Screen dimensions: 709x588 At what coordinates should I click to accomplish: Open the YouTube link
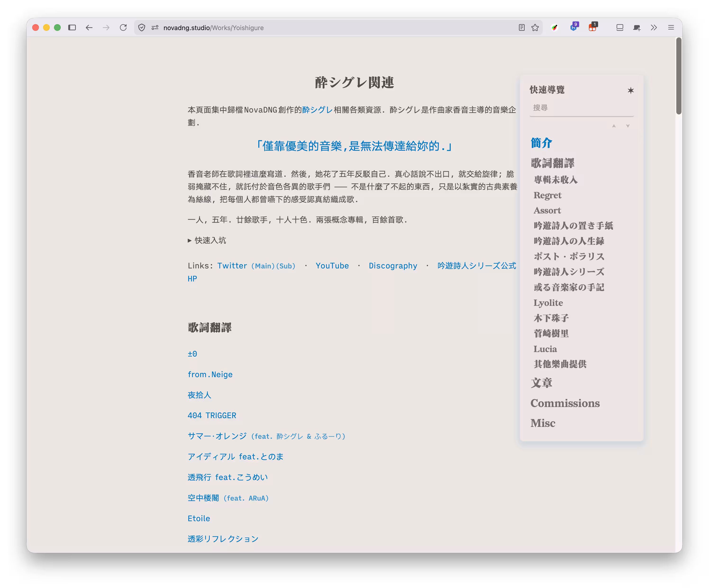coord(332,266)
